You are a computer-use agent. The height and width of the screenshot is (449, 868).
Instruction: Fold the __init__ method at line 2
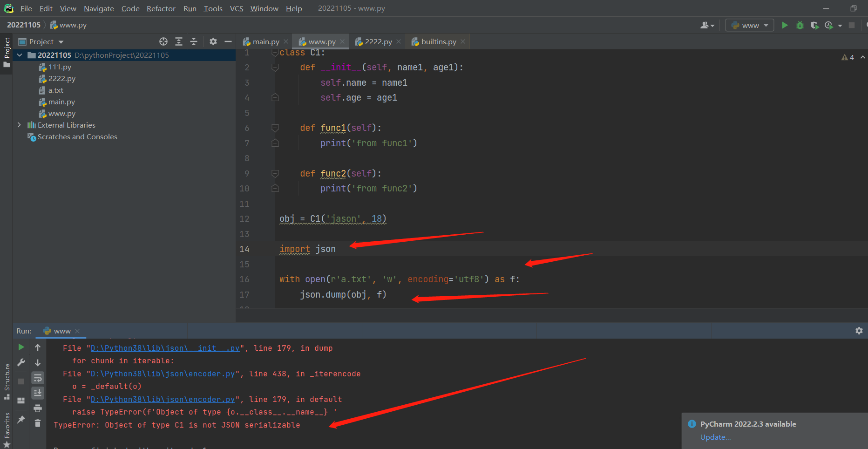point(275,68)
